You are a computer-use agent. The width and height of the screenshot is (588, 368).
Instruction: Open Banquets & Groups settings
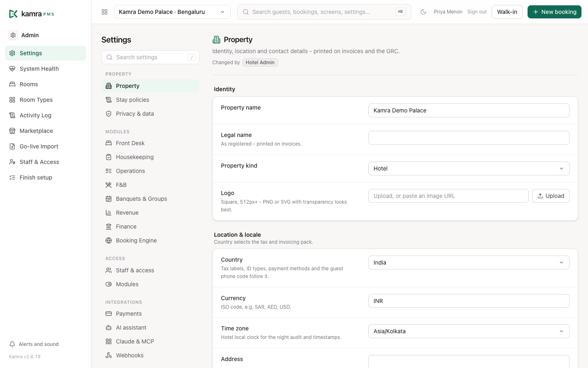150,199
